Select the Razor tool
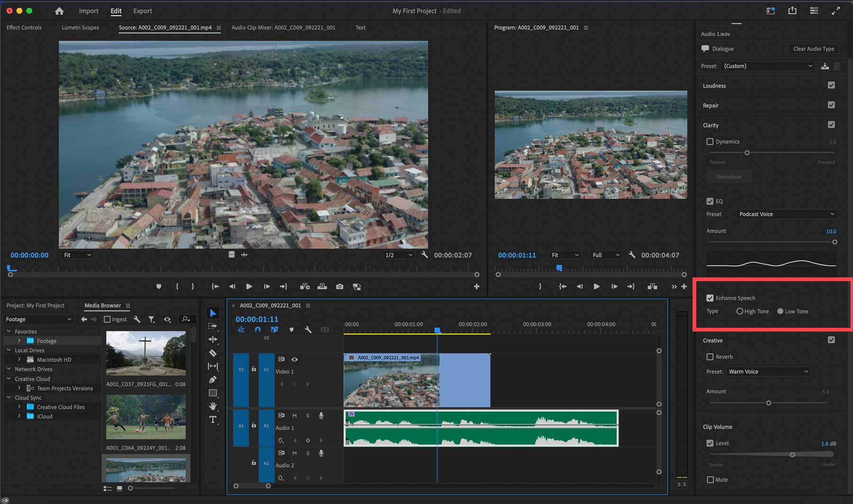This screenshot has width=853, height=504. coord(212,353)
